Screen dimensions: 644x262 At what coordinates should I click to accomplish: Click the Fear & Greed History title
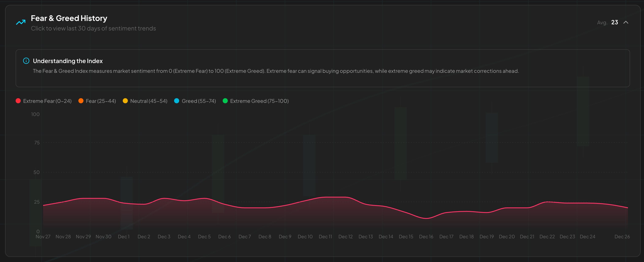[x=69, y=18]
